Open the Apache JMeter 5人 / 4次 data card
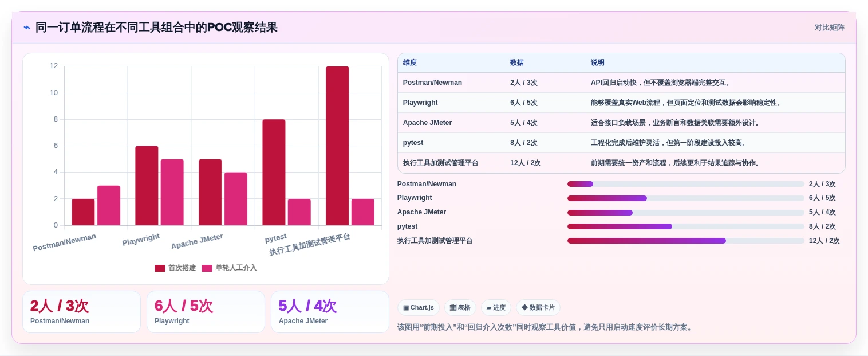 [x=330, y=312]
